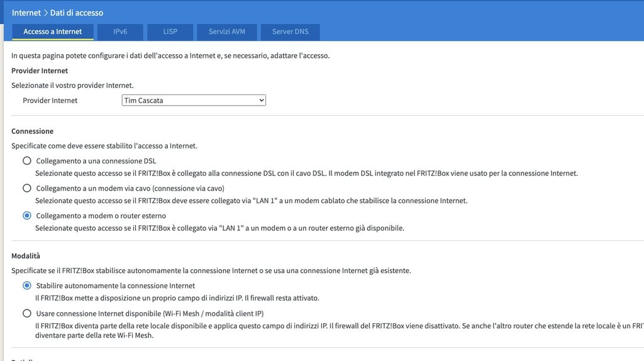Click the Provider Internet field label beside dropdown
Viewport: 644px width, 361px height.
(x=50, y=101)
